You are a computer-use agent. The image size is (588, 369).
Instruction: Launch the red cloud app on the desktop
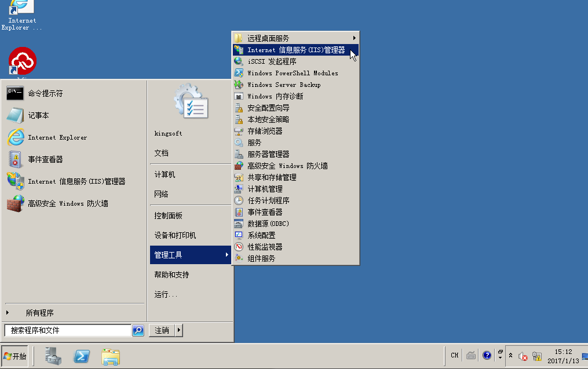tap(21, 61)
